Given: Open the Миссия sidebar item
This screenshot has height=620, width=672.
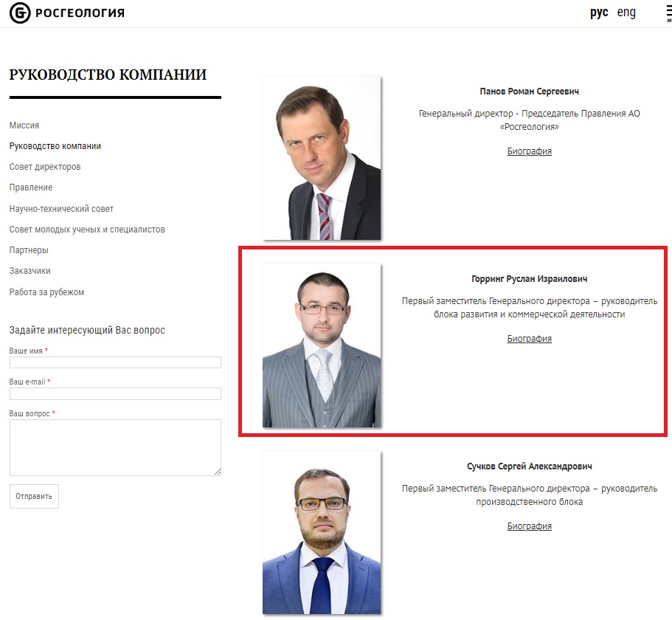Looking at the screenshot, I should [x=24, y=125].
